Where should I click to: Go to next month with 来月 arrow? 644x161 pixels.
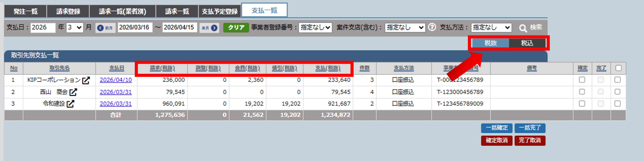pyautogui.click(x=209, y=28)
